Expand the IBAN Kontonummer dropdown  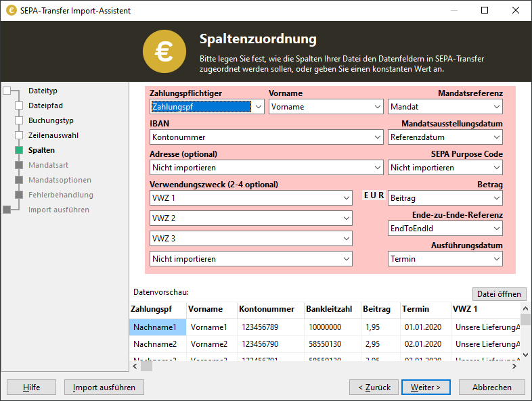click(x=377, y=137)
